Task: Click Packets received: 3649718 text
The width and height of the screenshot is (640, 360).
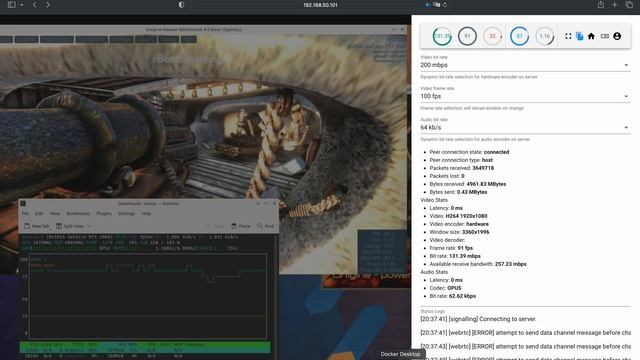Action: coord(461,168)
